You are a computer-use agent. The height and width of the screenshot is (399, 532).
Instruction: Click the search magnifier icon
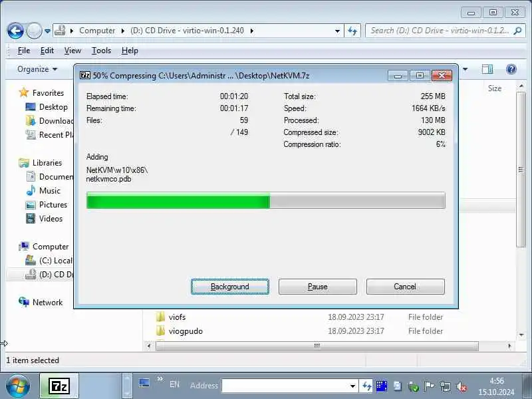tap(517, 31)
